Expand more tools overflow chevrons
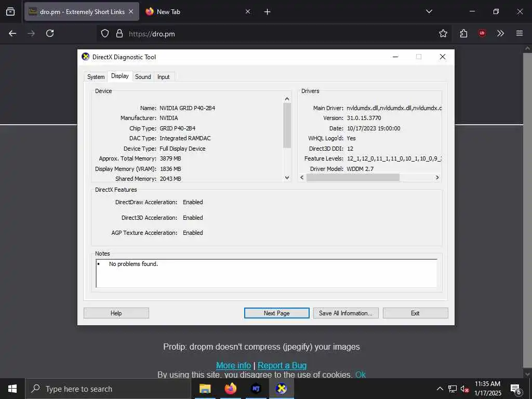The height and width of the screenshot is (399, 532). point(500,33)
